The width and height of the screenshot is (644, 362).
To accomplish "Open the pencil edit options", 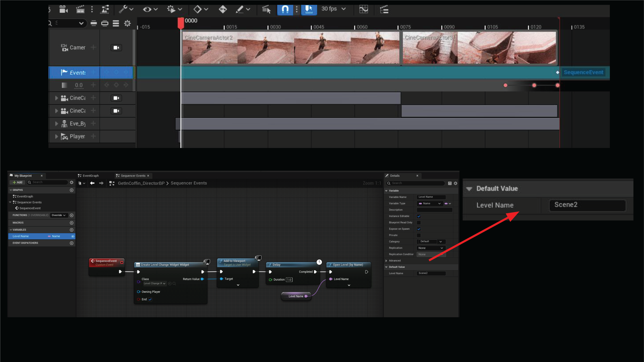I will (x=243, y=10).
